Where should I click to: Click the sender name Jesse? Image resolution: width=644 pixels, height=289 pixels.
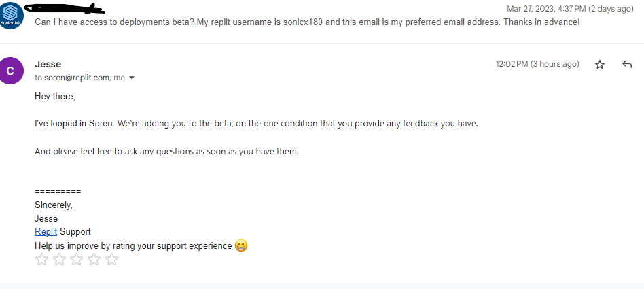(x=48, y=64)
